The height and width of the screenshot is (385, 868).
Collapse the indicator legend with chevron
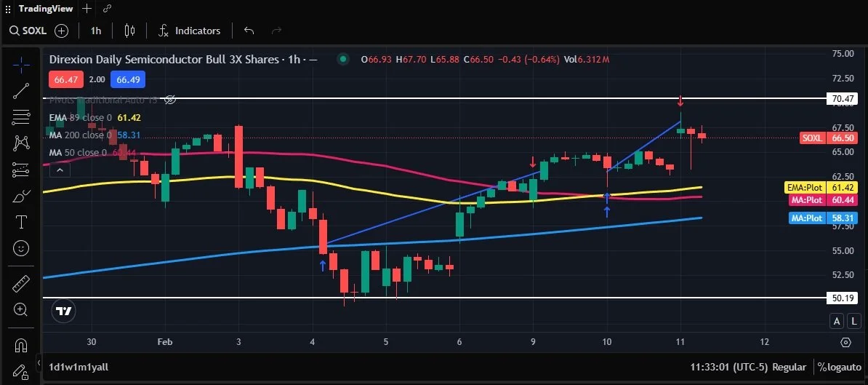(60, 170)
